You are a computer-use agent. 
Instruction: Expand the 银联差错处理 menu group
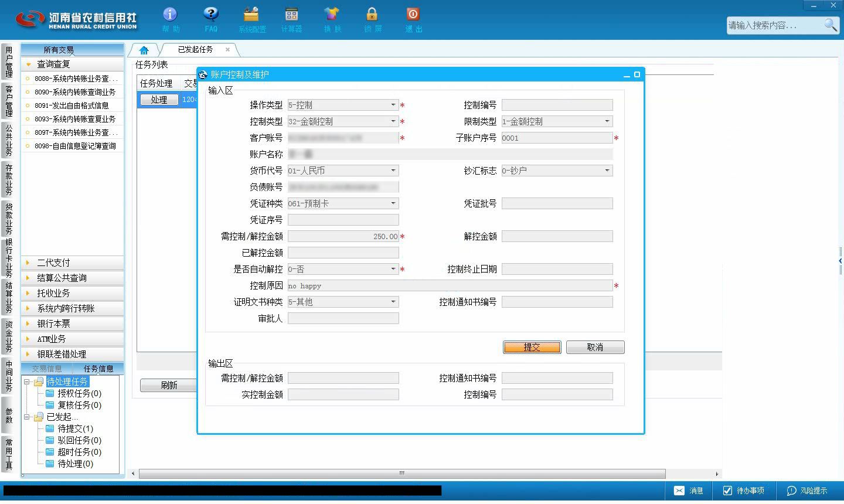72,354
